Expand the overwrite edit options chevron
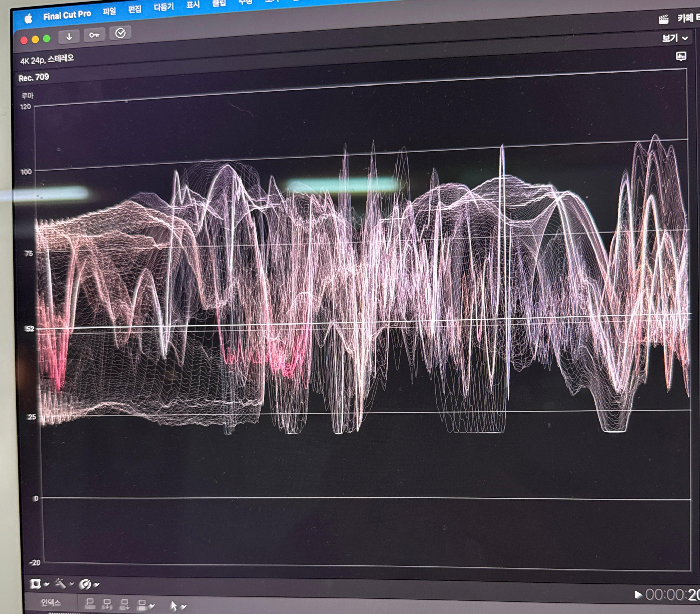 [x=152, y=606]
